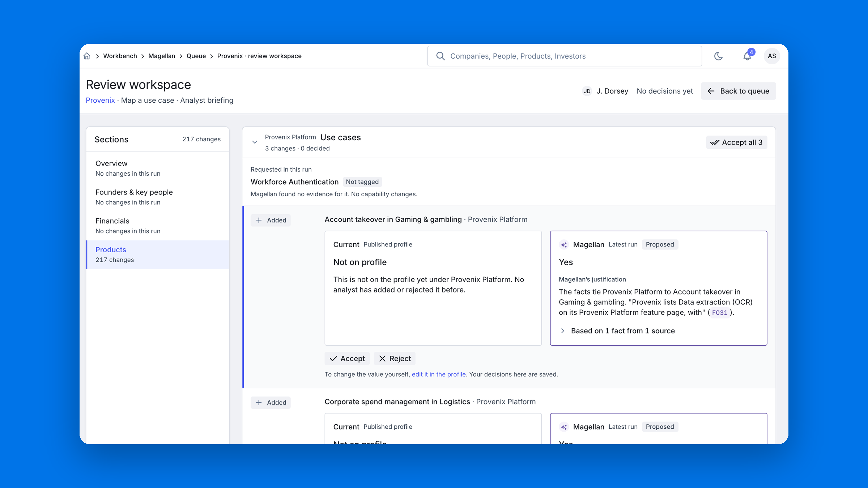This screenshot has width=868, height=488.
Task: Click 'Account takeover in Gaming & gambling' title
Action: click(x=393, y=219)
